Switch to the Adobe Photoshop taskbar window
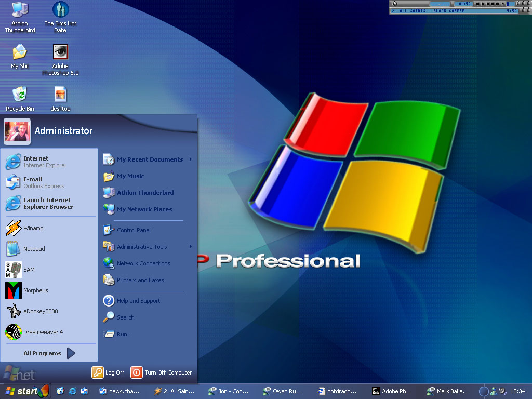This screenshot has width=532, height=399. point(392,391)
